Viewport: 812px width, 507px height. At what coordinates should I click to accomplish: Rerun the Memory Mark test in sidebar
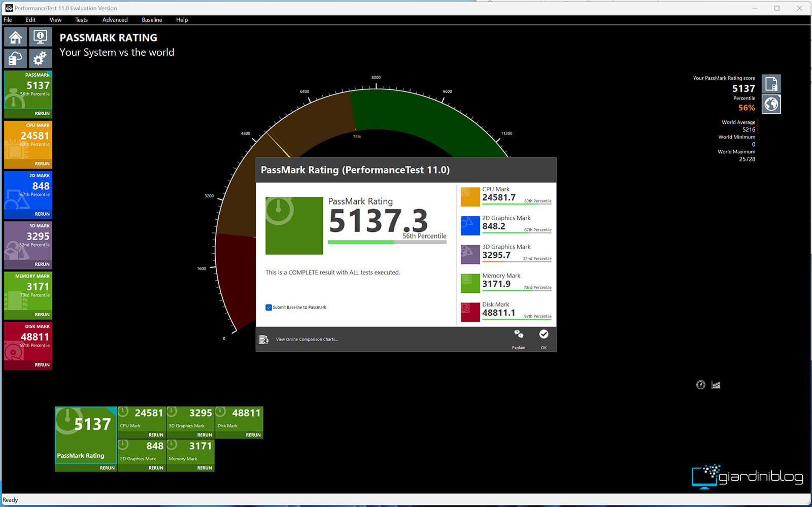(x=42, y=315)
